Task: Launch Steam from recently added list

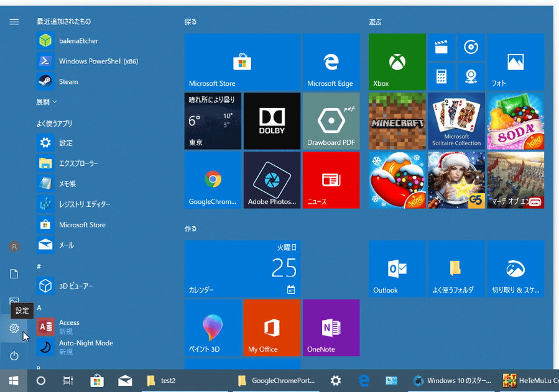Action: coord(103,81)
